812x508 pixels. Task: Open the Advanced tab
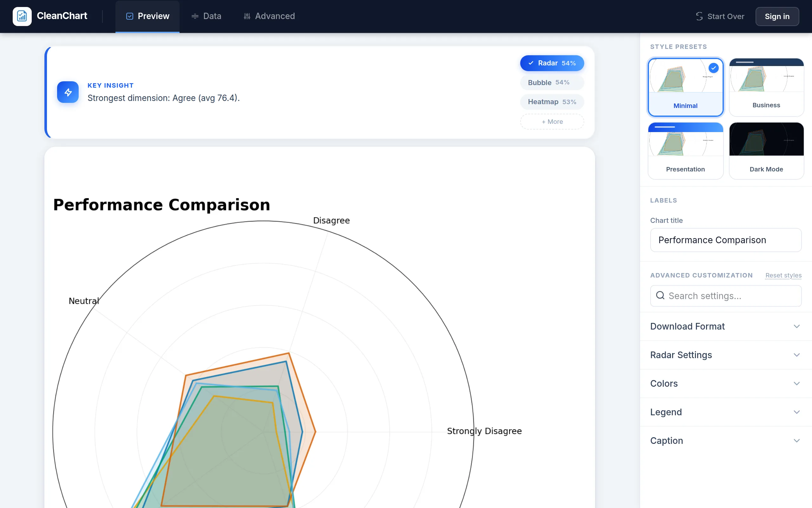point(269,16)
